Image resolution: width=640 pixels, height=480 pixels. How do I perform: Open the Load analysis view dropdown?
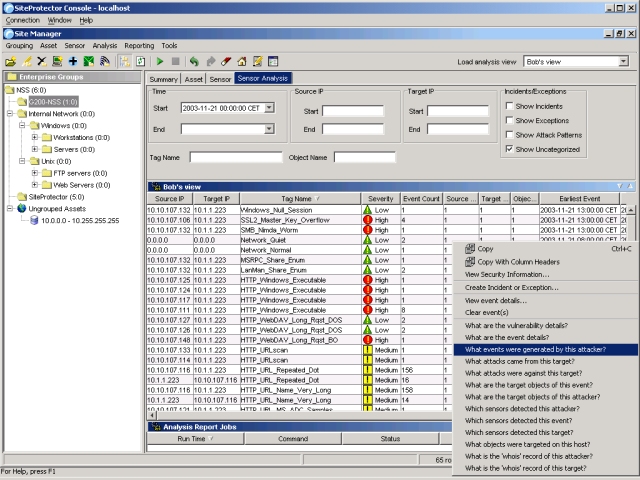coord(623,62)
